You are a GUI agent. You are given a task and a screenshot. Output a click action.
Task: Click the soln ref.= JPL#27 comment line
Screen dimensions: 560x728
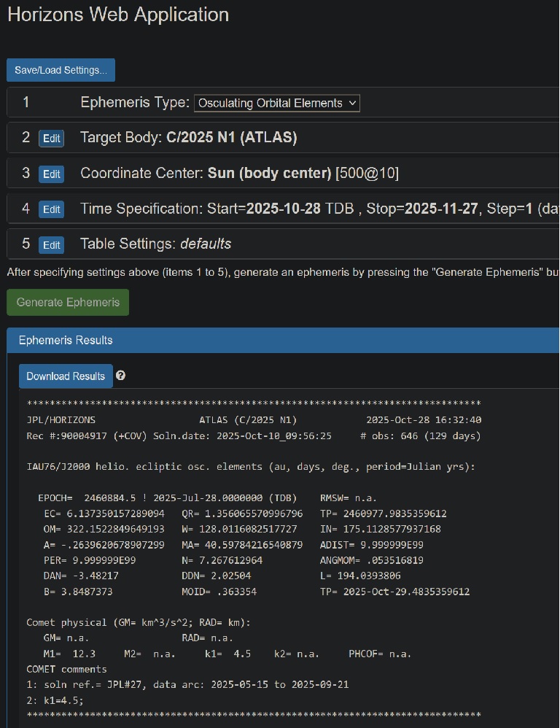click(188, 684)
